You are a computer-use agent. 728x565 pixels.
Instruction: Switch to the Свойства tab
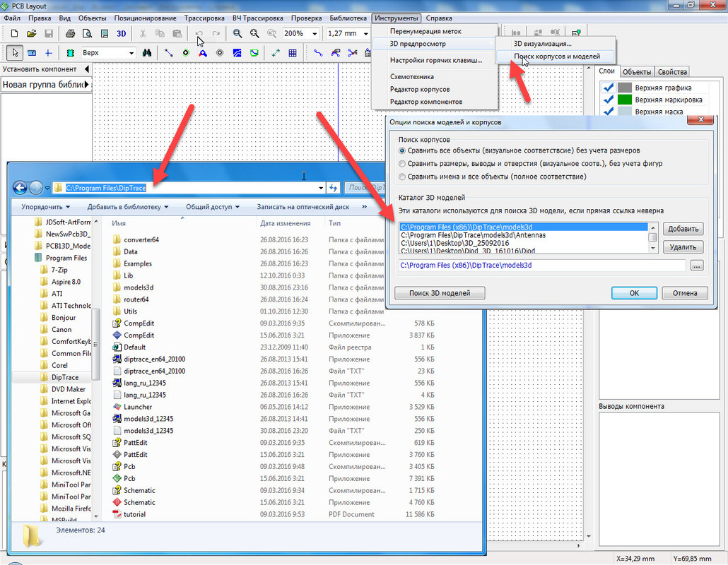click(x=672, y=72)
